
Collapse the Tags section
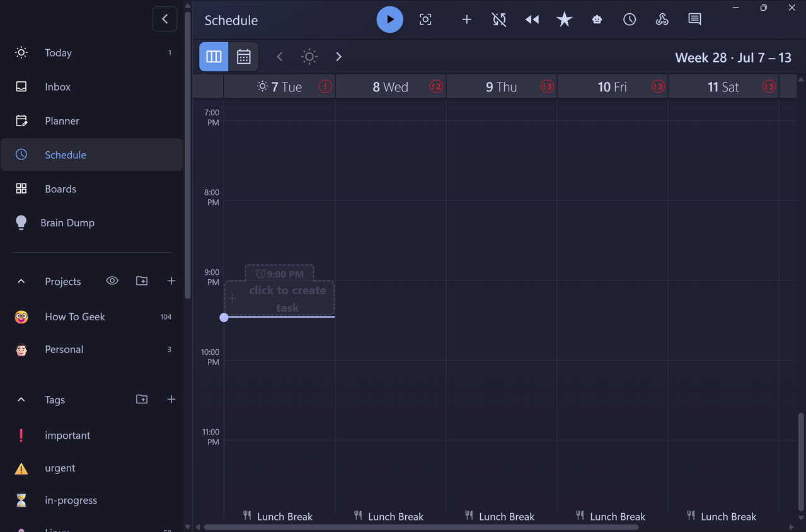coord(21,400)
